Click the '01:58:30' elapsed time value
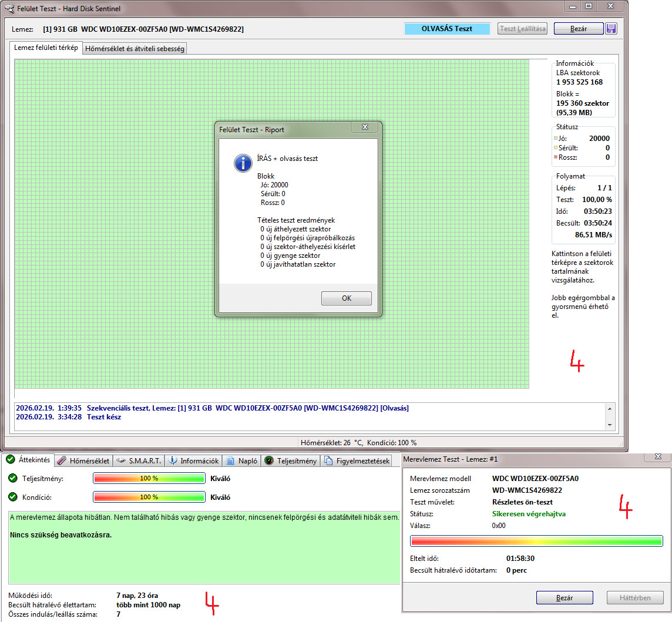 [x=520, y=558]
